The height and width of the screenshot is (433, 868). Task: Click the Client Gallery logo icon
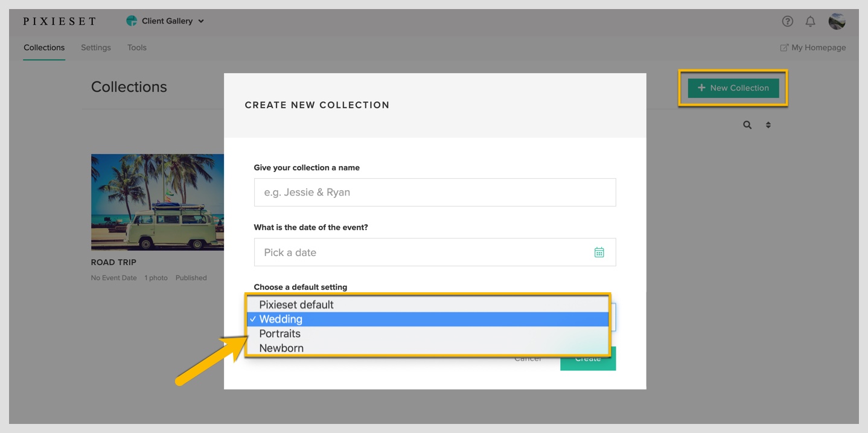(131, 21)
